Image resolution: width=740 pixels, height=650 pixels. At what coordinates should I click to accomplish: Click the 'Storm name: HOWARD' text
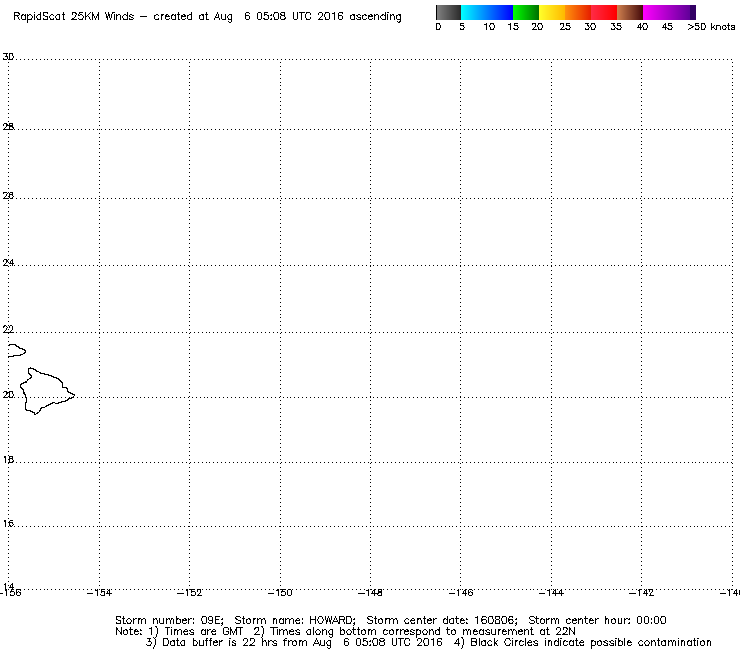[x=294, y=620]
